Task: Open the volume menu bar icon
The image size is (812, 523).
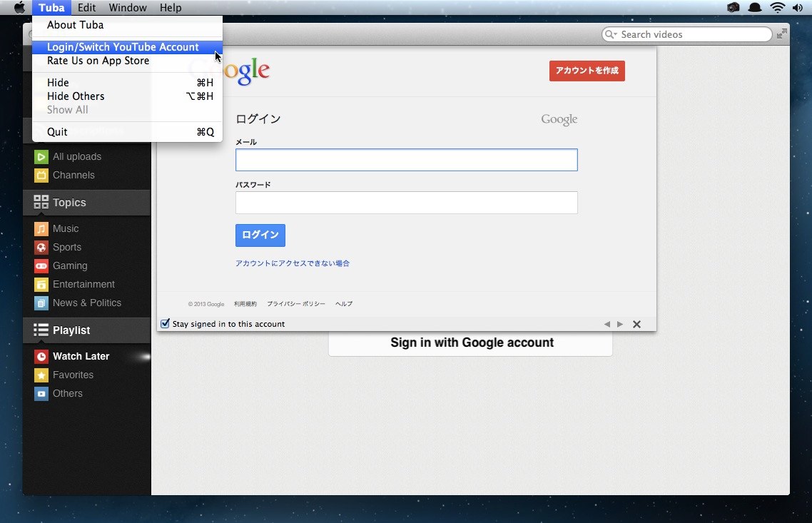Action: (798, 7)
